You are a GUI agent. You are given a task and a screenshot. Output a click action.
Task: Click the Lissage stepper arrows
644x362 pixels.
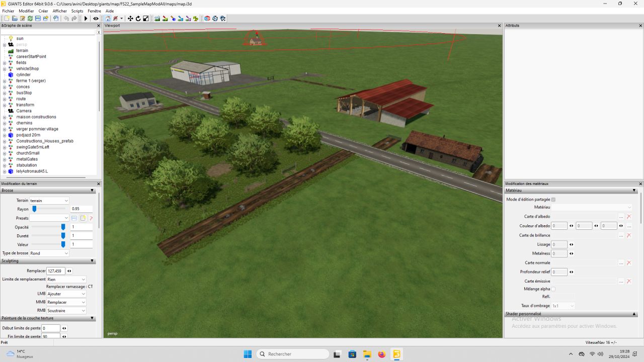tap(572, 244)
